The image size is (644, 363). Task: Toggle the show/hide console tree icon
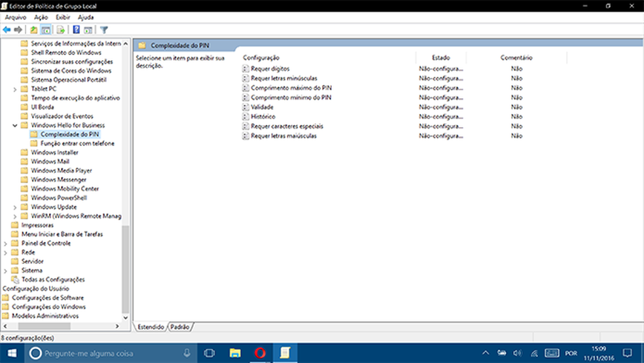pyautogui.click(x=46, y=29)
